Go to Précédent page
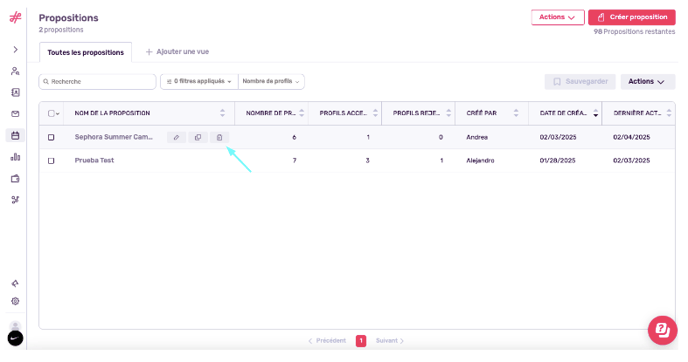The width and height of the screenshot is (688, 362). (x=327, y=341)
